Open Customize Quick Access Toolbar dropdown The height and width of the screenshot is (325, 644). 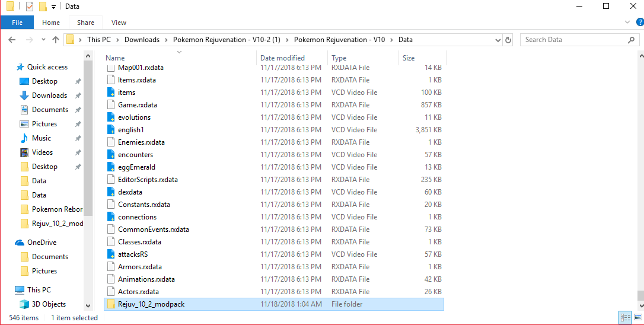(53, 7)
